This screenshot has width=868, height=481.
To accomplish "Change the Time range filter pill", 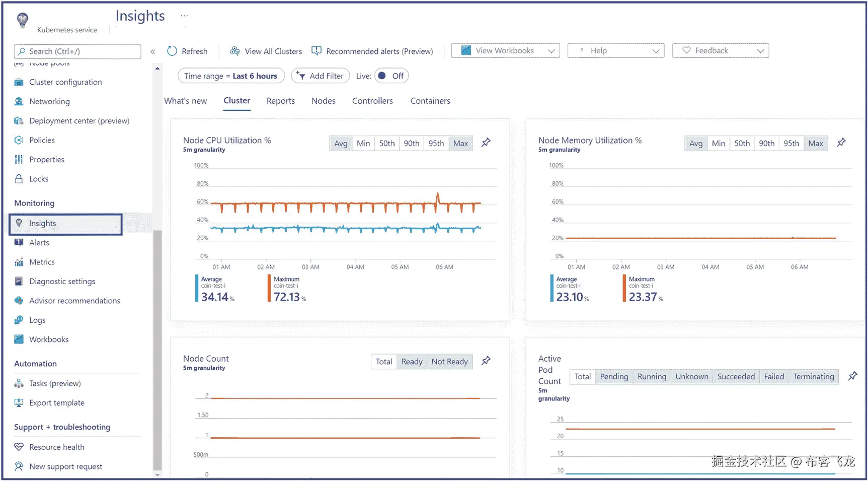I will pos(231,76).
